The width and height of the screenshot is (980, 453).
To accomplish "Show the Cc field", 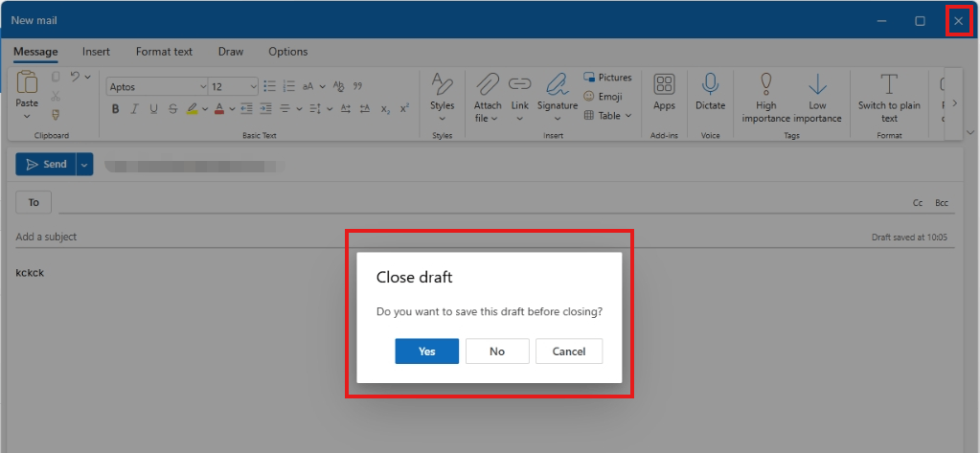I will (x=918, y=203).
